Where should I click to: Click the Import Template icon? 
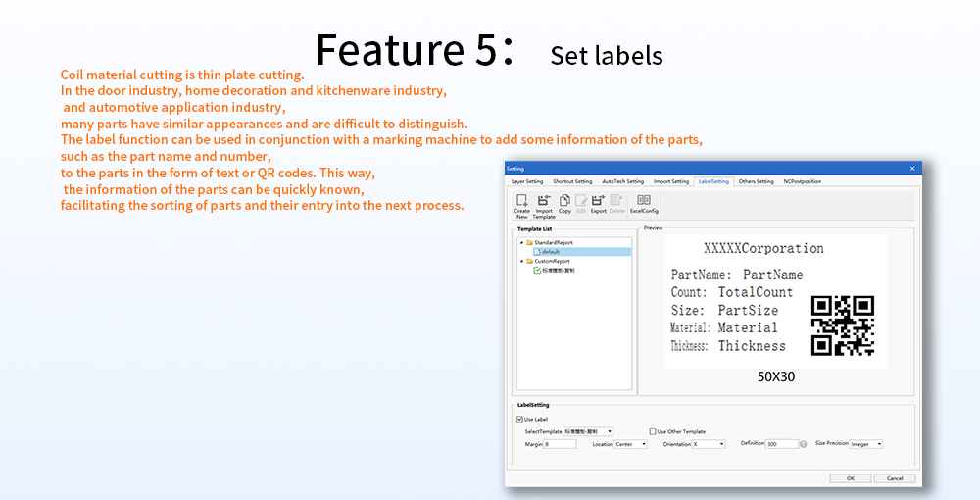click(x=544, y=204)
